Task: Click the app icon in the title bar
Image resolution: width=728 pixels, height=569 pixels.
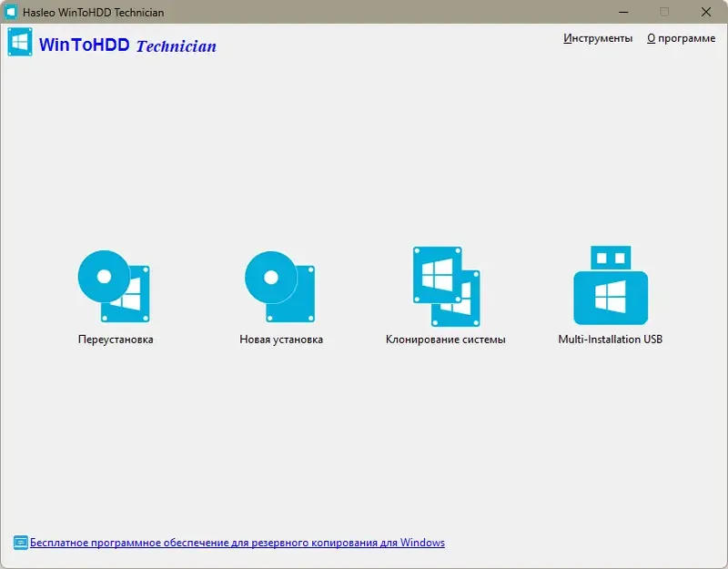Action: 10,12
